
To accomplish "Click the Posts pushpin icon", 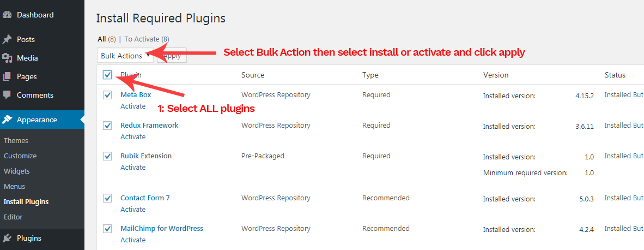I will (x=7, y=39).
